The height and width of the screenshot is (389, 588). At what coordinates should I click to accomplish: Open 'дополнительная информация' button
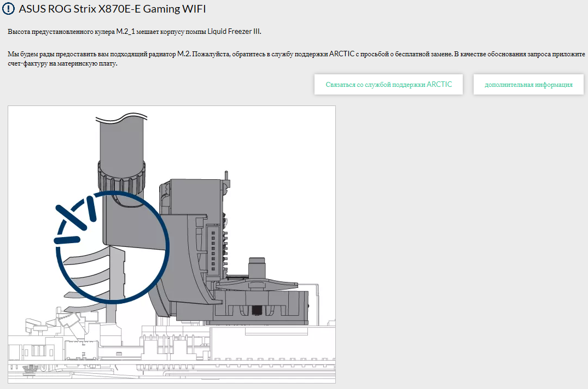[528, 84]
